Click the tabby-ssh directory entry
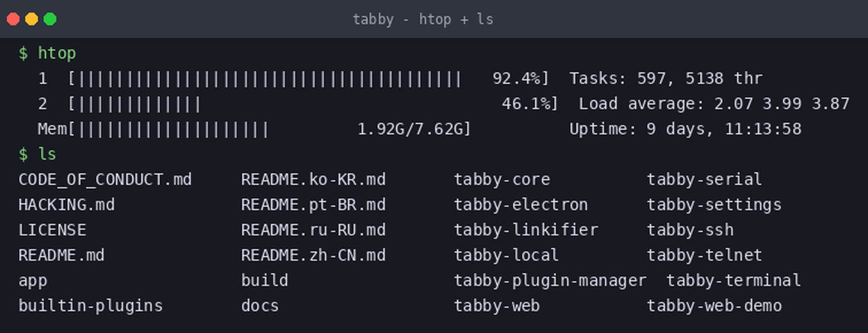Image resolution: width=868 pixels, height=333 pixels. click(x=691, y=230)
